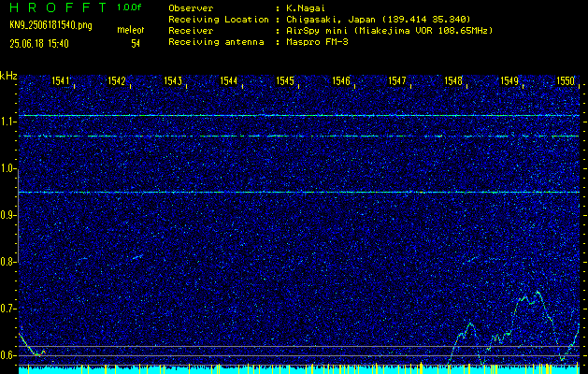Image resolution: width=588 pixels, height=374 pixels.
Task: Click the 1.0 frequency axis label
Action: pyautogui.click(x=7, y=169)
